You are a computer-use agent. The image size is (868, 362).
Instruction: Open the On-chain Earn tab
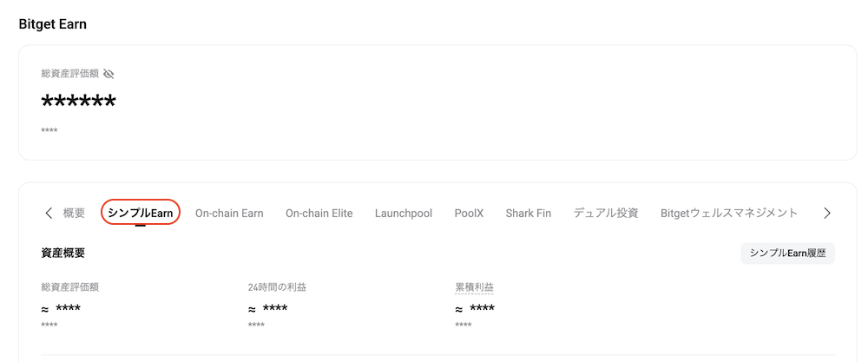coord(229,213)
